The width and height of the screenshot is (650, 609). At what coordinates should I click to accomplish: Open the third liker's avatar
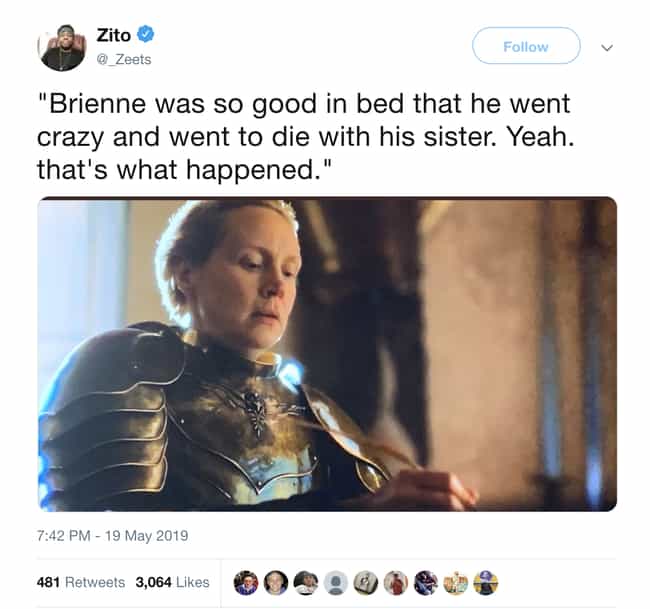(306, 582)
